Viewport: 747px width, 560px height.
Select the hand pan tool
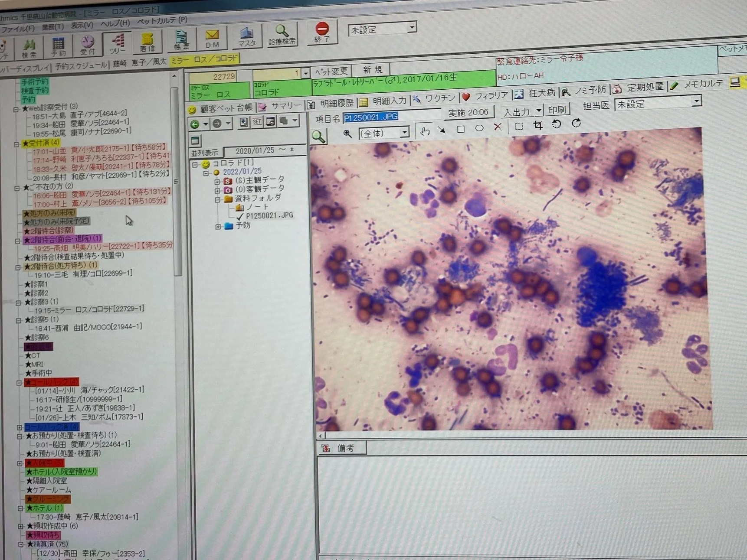click(425, 131)
